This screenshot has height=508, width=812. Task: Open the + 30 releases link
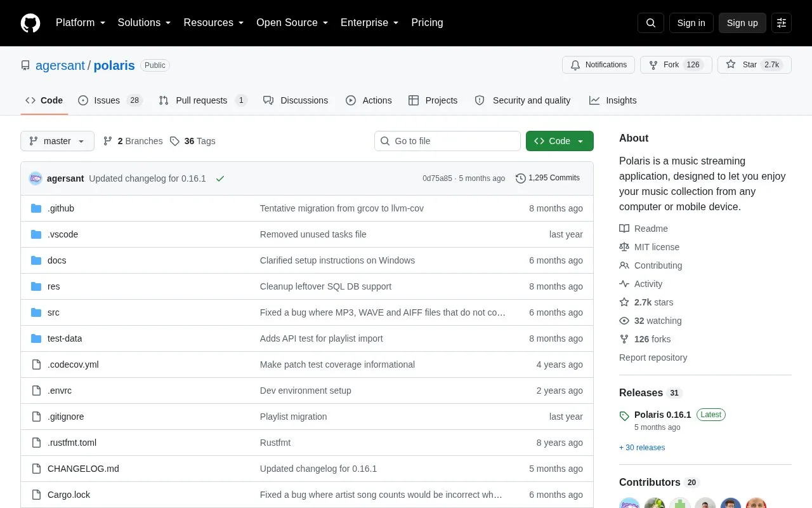click(642, 448)
